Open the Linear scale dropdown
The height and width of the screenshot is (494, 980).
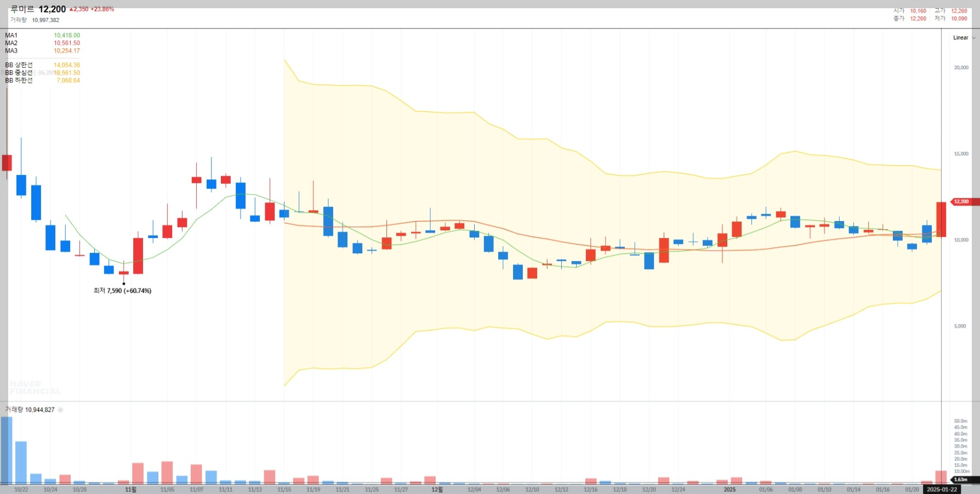964,38
